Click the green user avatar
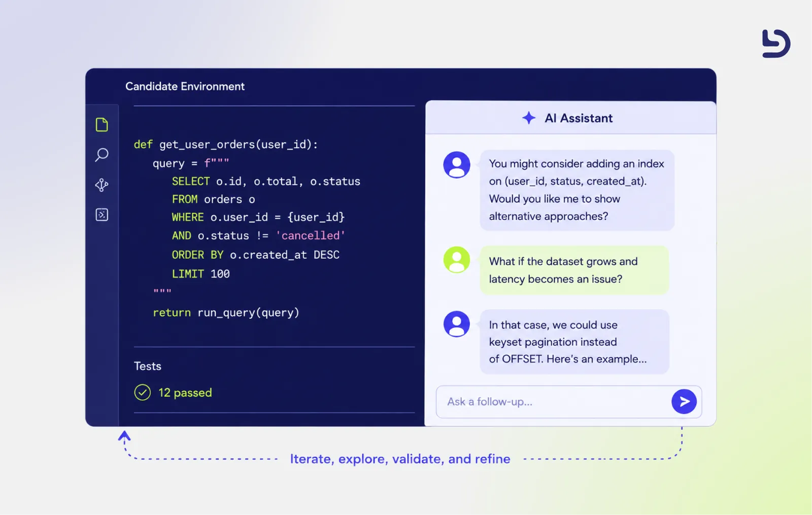 [x=457, y=260]
